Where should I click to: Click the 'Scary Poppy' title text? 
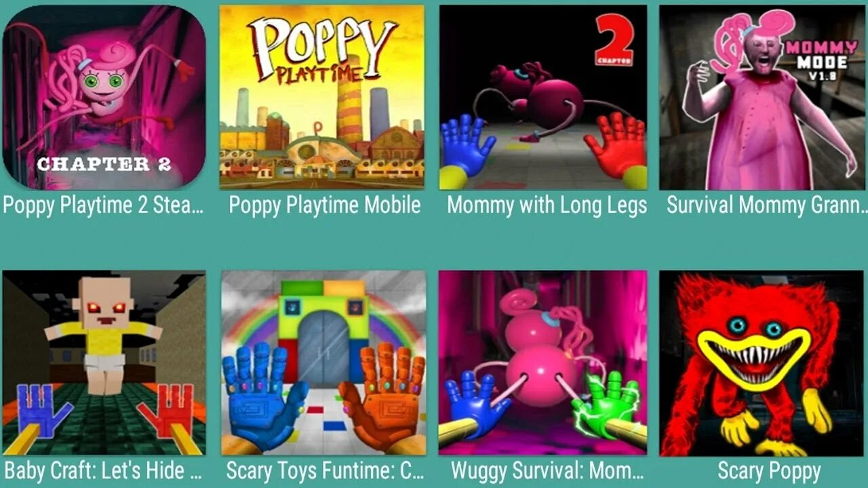(x=769, y=471)
